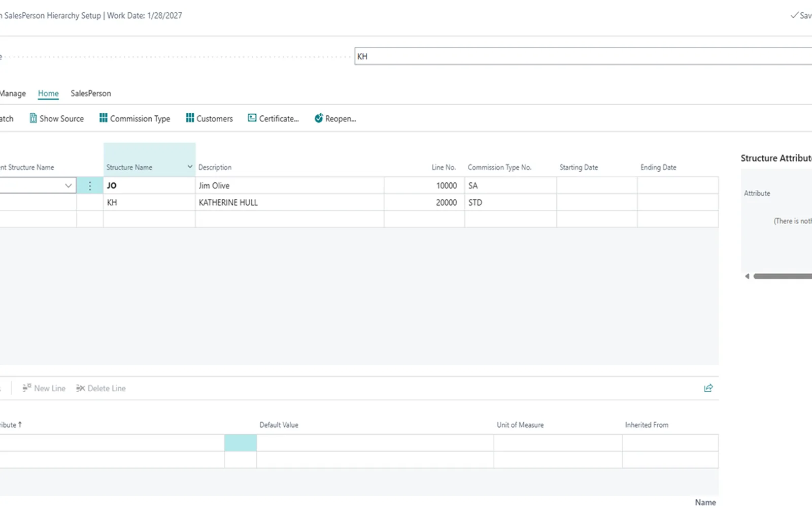Click the Commission Type No. column header
This screenshot has width=812, height=508.
[x=499, y=167]
